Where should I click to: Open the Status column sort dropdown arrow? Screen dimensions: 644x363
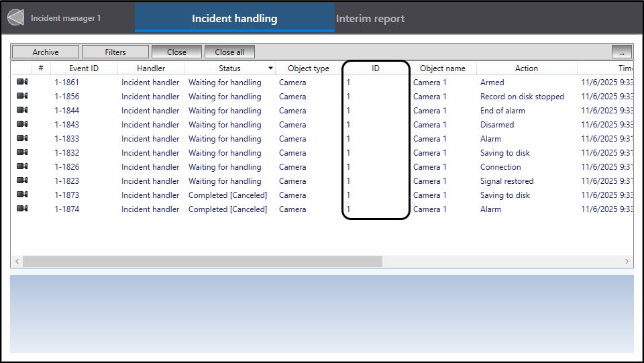pos(270,68)
